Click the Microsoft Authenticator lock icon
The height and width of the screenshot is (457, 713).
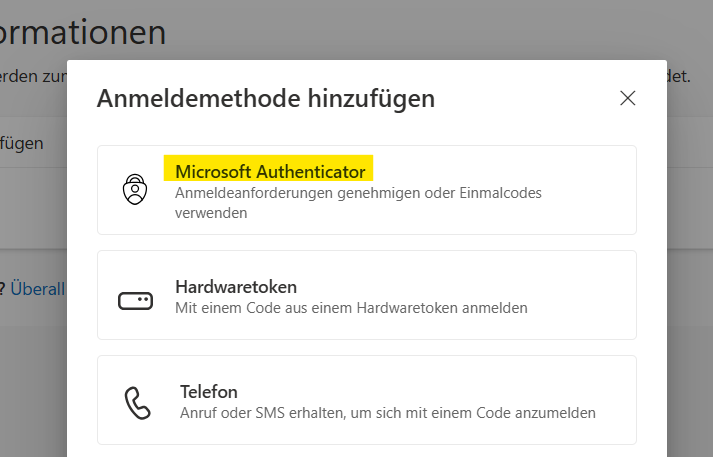[135, 190]
